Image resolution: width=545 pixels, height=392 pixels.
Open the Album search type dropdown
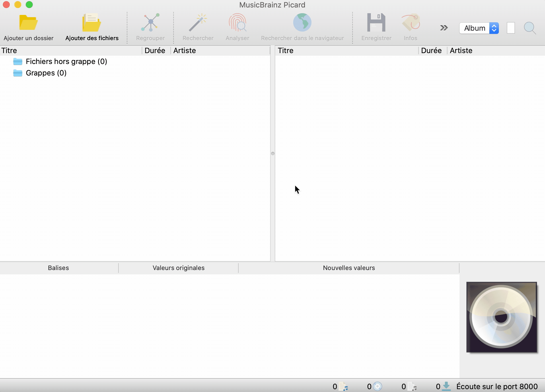click(479, 28)
